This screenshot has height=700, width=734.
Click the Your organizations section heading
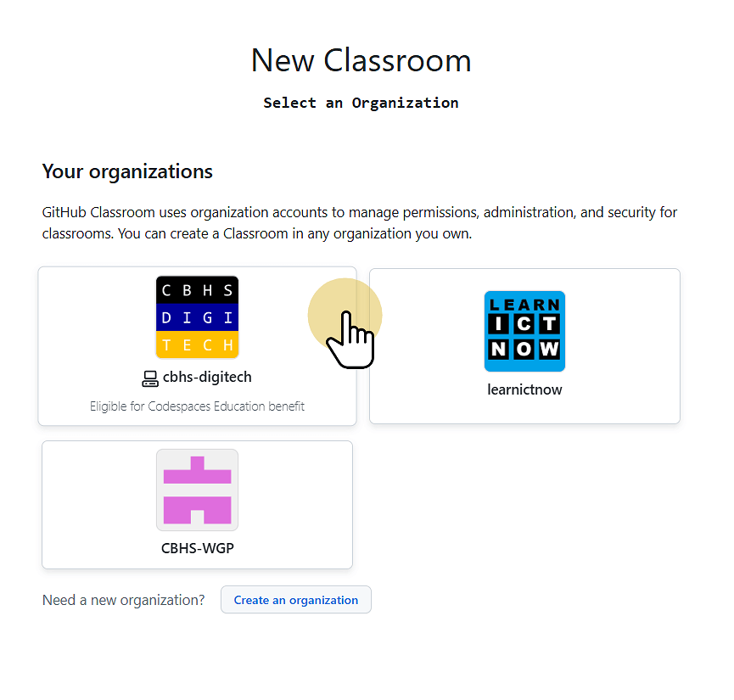[127, 171]
